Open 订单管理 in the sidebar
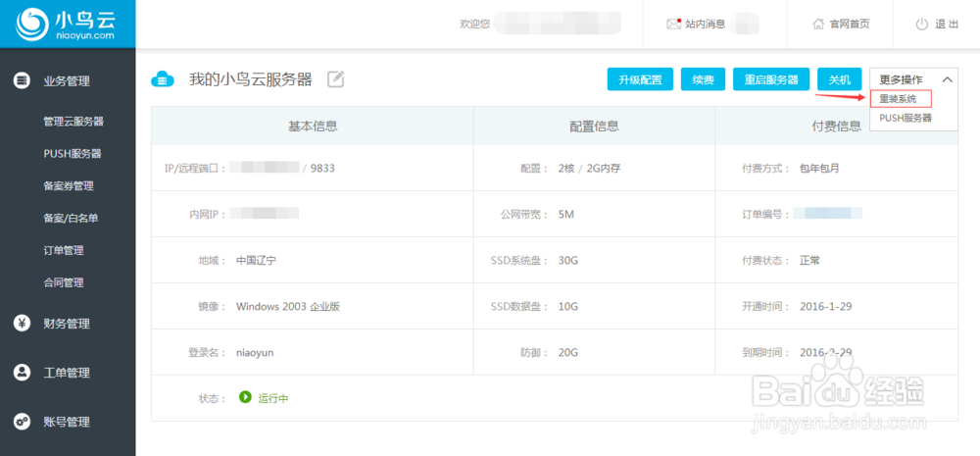This screenshot has height=456, width=980. click(63, 250)
